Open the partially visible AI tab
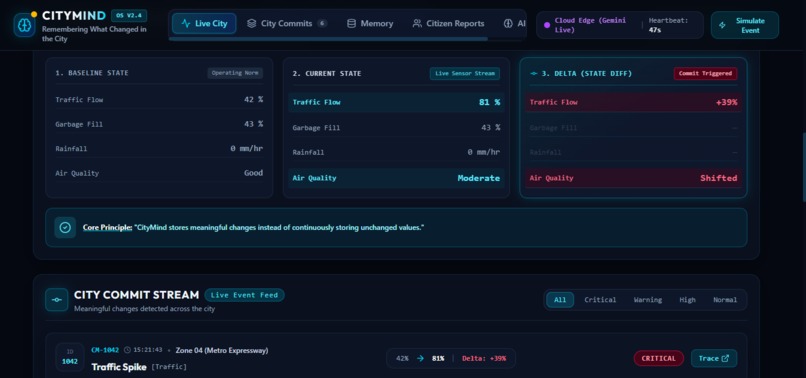The height and width of the screenshot is (378, 806). tap(515, 24)
